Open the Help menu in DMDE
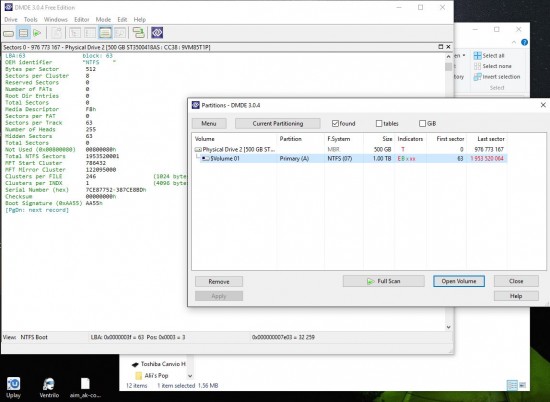Image resolution: width=550 pixels, height=402 pixels. 140,20
